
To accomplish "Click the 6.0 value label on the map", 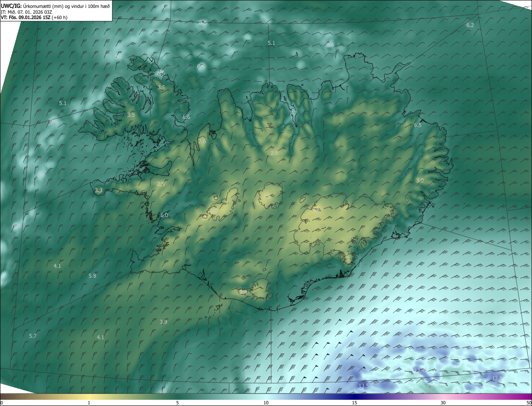I will [x=164, y=215].
